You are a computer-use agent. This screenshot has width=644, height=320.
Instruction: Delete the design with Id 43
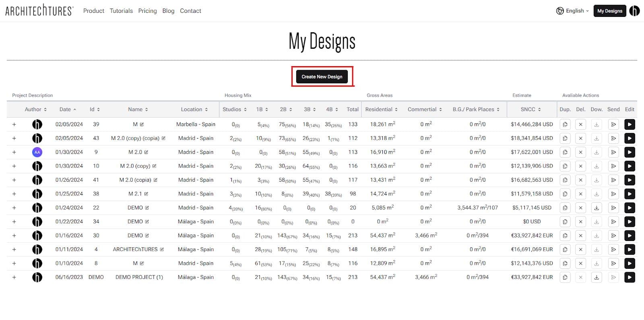click(580, 138)
